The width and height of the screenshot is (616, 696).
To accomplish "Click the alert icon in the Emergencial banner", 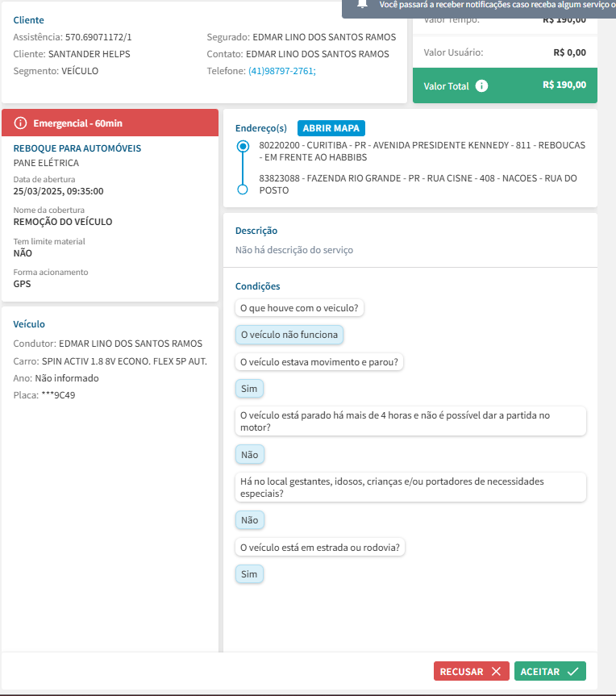I will (x=21, y=123).
